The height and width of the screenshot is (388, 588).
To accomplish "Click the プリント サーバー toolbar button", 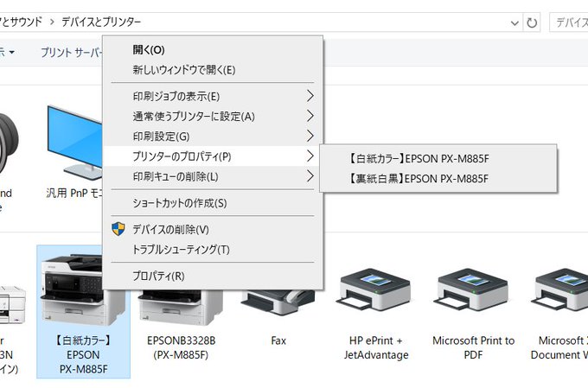I will [x=71, y=53].
